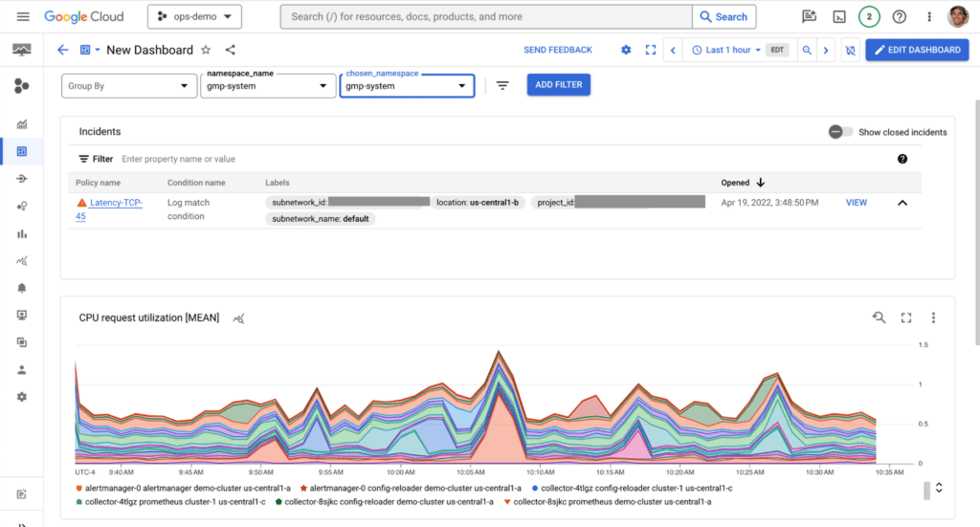This screenshot has width=980, height=527.
Task: Open dashboard settings gear icon
Action: pos(626,50)
